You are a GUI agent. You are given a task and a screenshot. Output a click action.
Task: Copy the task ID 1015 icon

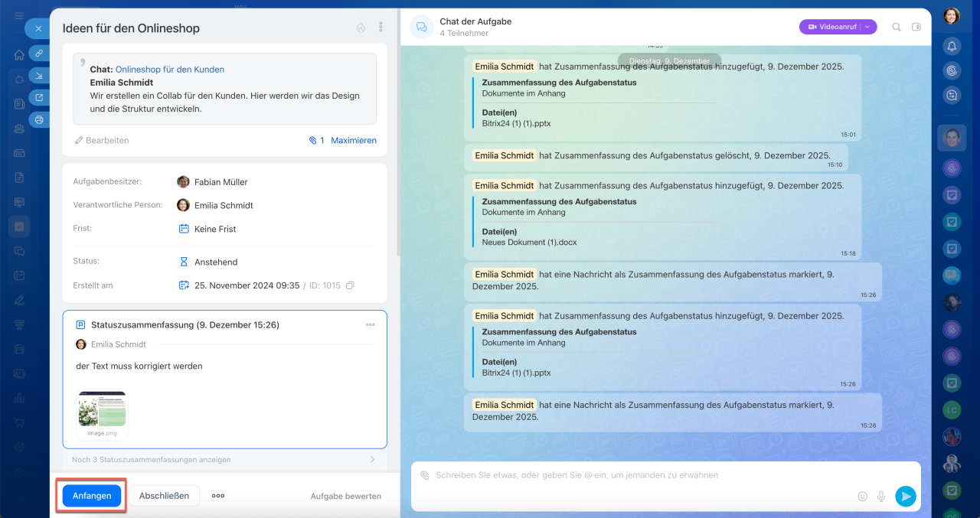[x=350, y=285]
